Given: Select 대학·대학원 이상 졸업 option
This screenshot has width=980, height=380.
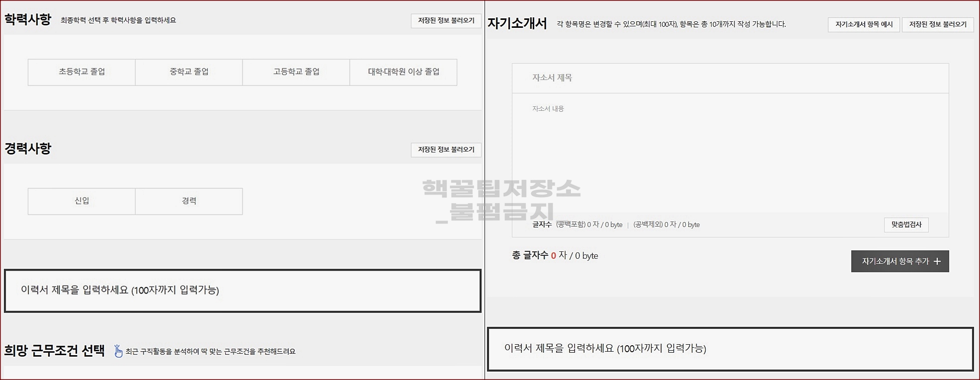Looking at the screenshot, I should 404,73.
